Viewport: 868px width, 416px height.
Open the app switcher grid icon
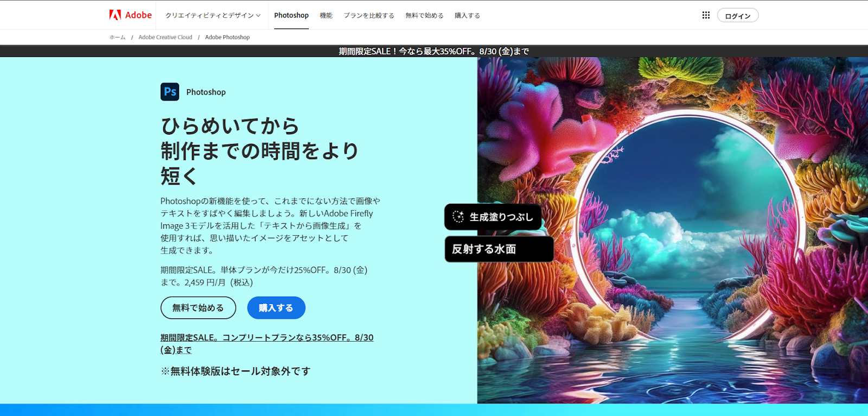pyautogui.click(x=706, y=15)
